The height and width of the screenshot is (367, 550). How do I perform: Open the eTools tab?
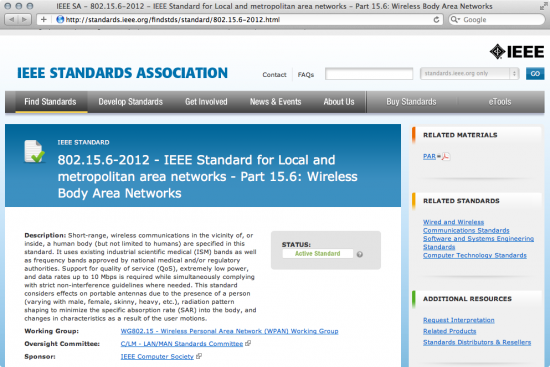point(500,102)
